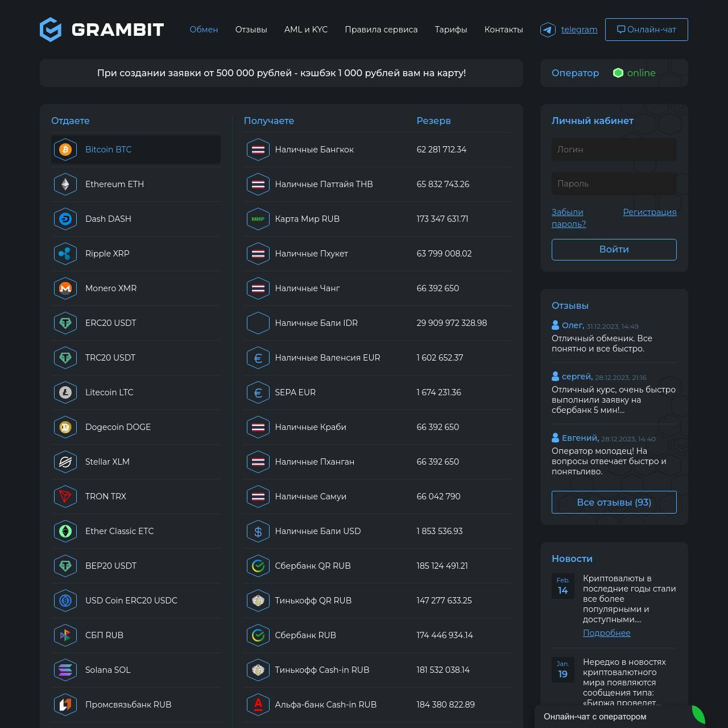Click the Альфа-банк Cash-in RUB icon

click(258, 705)
